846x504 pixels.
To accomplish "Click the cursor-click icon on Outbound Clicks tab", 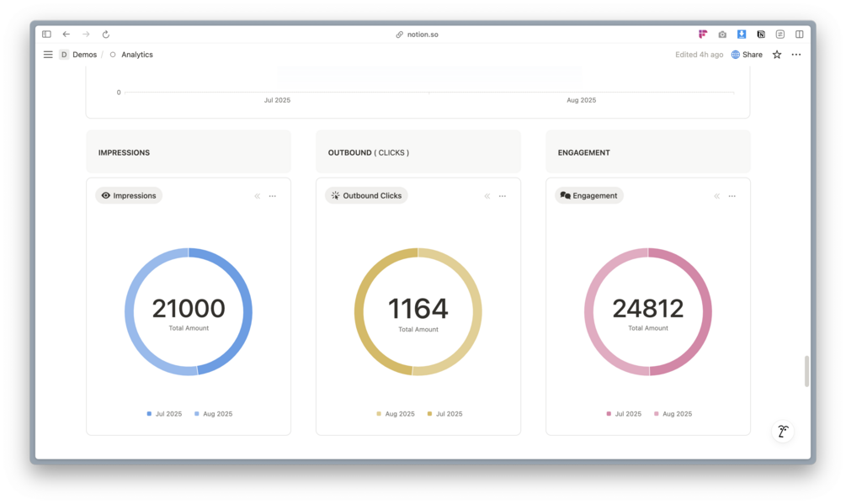I will [335, 196].
